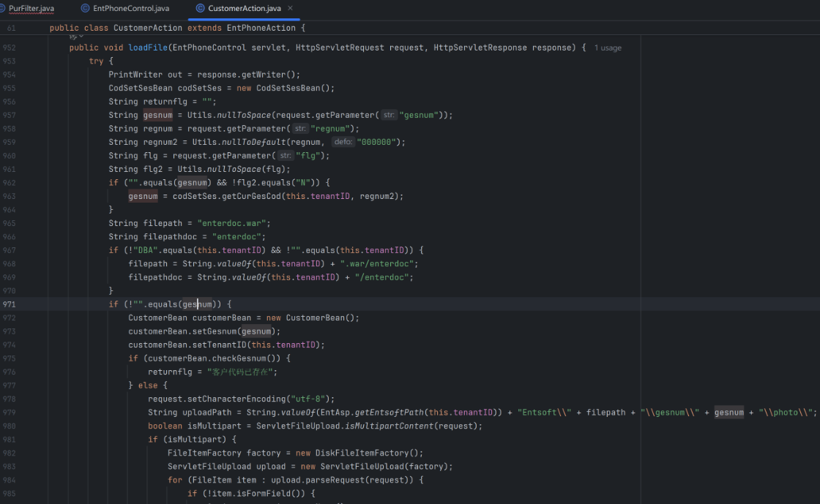Open the "1 usage" hint beside loadFile
This screenshot has height=504, width=820.
point(608,48)
